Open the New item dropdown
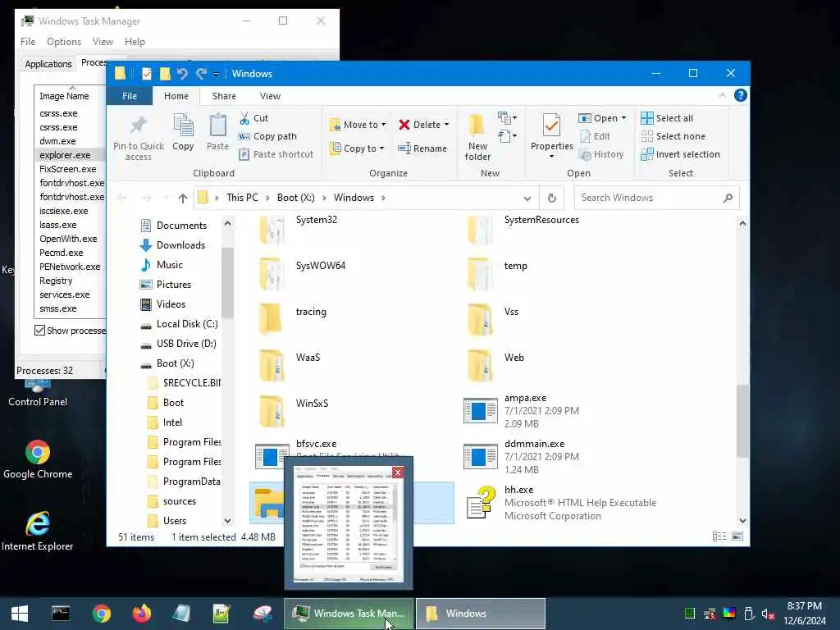Viewport: 840px width, 630px height. tap(507, 117)
